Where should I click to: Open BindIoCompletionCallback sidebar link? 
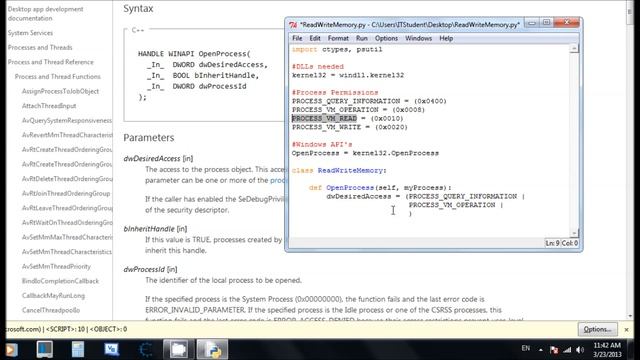click(60, 281)
